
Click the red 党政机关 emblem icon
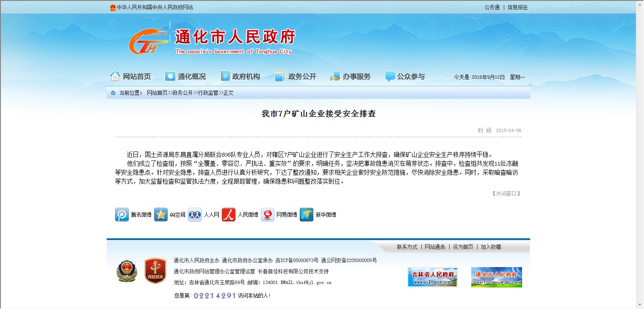(x=155, y=271)
